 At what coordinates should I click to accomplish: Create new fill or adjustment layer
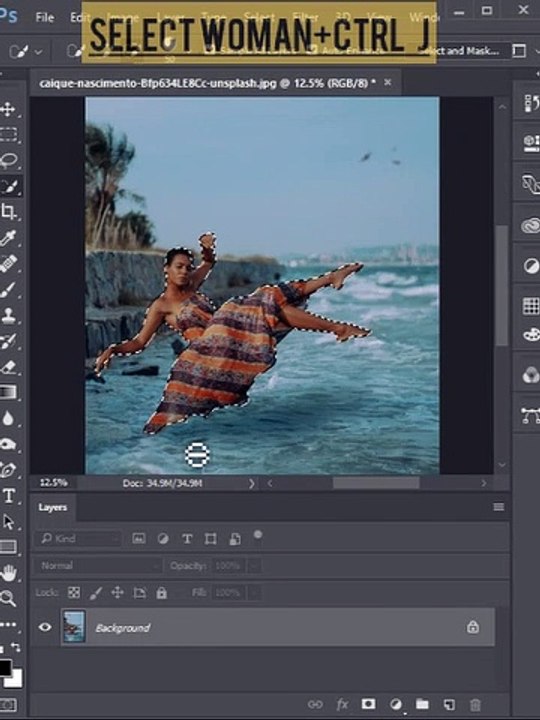pos(395,704)
